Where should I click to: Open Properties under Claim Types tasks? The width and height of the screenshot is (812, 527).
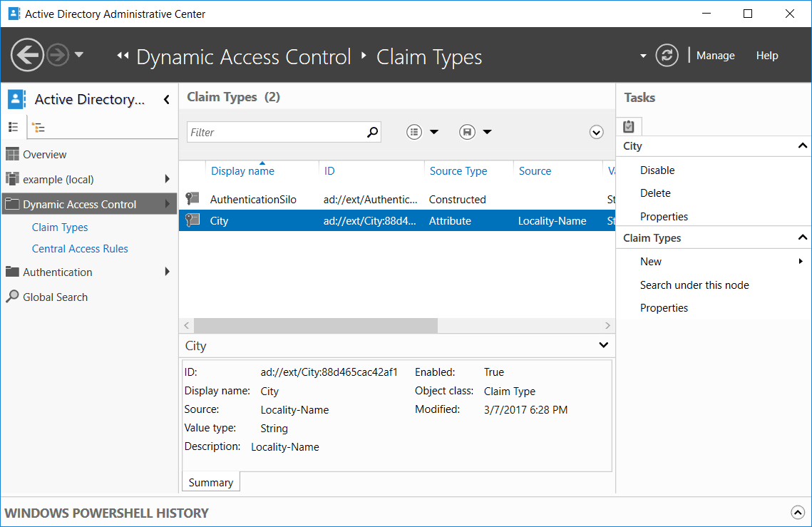point(664,308)
